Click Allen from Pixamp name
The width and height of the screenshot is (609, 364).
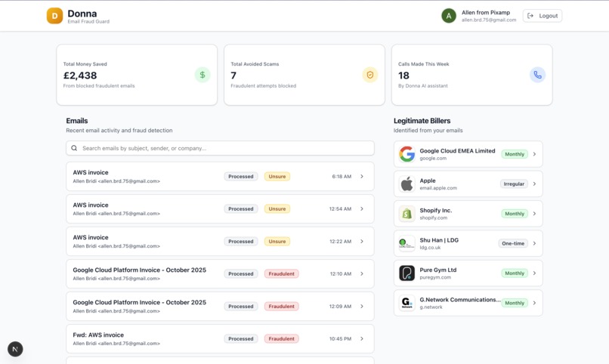click(486, 12)
